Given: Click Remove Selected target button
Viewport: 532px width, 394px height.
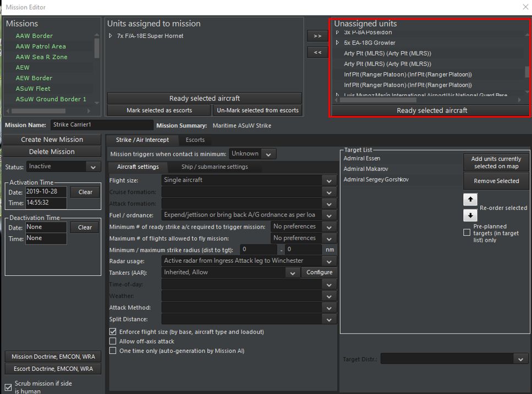Looking at the screenshot, I should 496,181.
